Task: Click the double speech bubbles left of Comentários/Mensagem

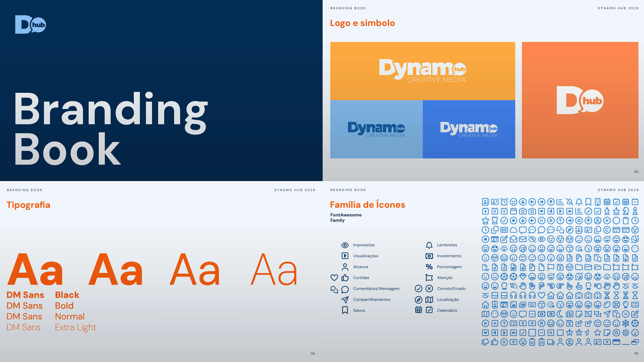Action: click(x=334, y=289)
